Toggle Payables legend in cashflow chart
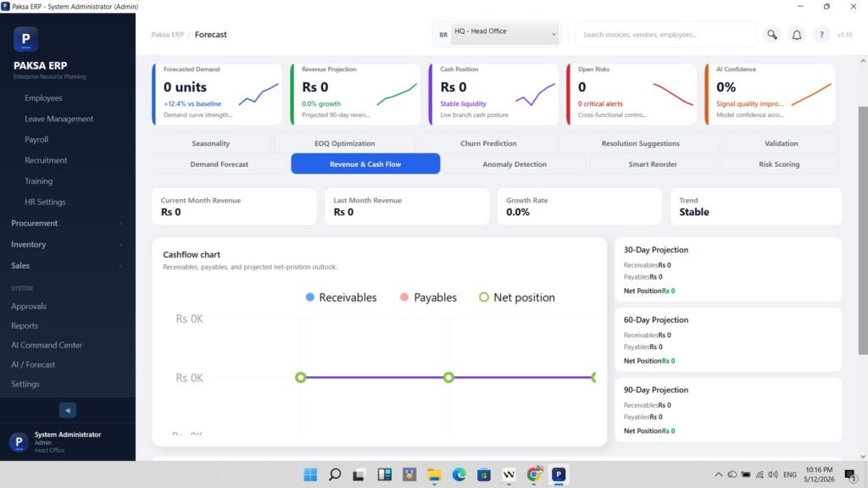 pyautogui.click(x=428, y=297)
